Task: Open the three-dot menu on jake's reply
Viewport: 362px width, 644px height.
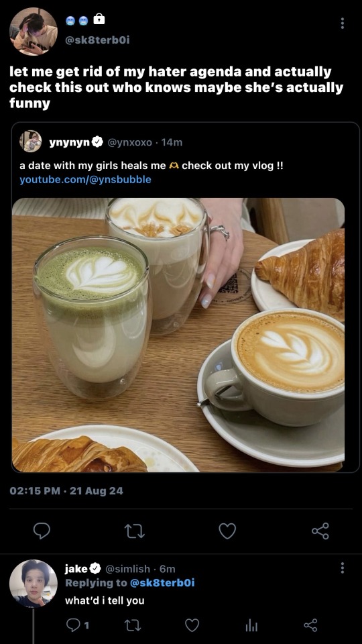Action: pyautogui.click(x=342, y=568)
